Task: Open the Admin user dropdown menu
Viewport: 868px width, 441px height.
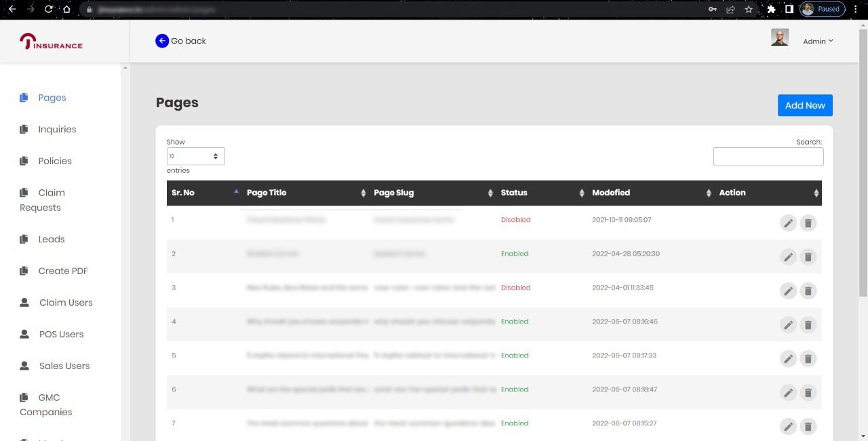Action: tap(818, 41)
